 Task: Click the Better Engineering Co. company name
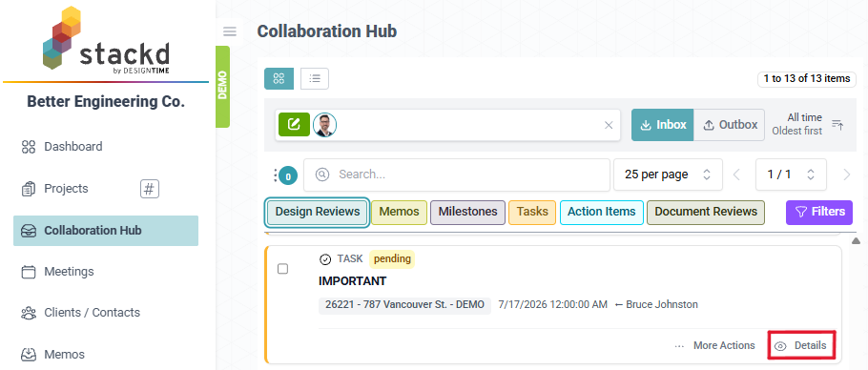pos(106,102)
